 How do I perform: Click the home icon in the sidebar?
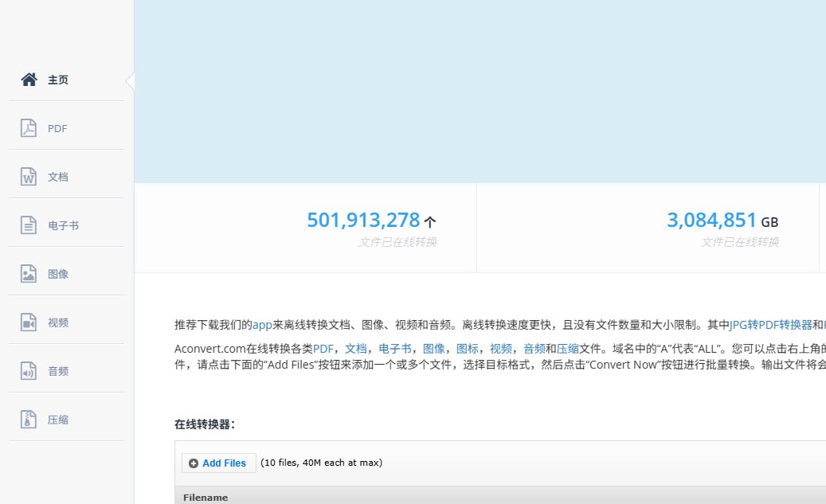[x=29, y=80]
